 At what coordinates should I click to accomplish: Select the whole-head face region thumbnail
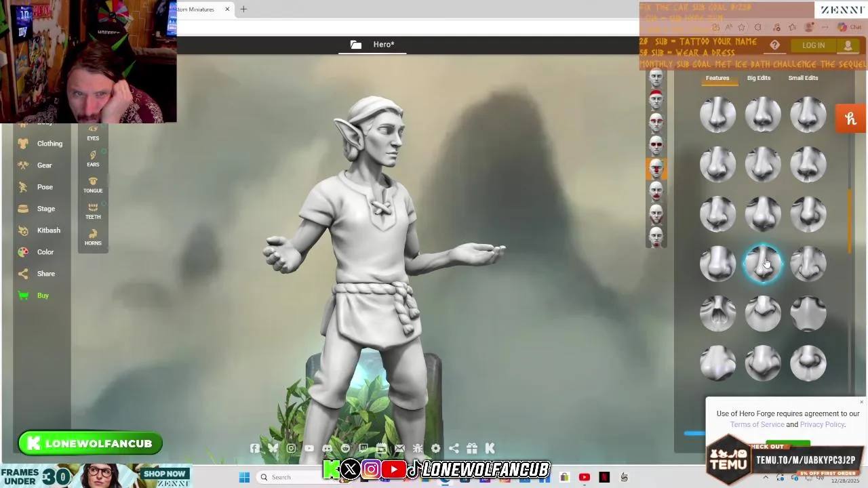point(656,78)
